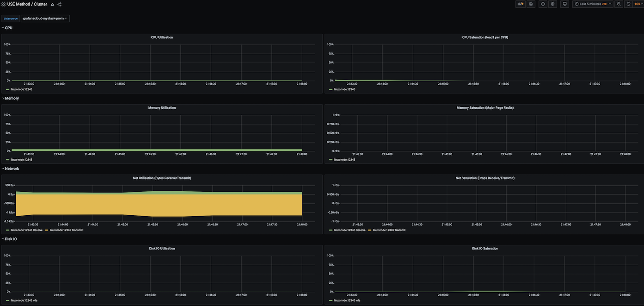Zoom out the time range
The image size is (644, 306).
[619, 4]
